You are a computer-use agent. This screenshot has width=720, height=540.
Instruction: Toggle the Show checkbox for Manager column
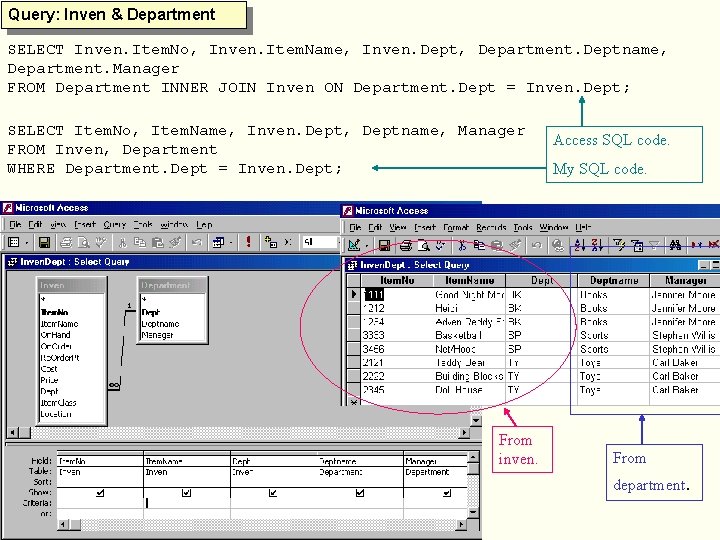(447, 493)
